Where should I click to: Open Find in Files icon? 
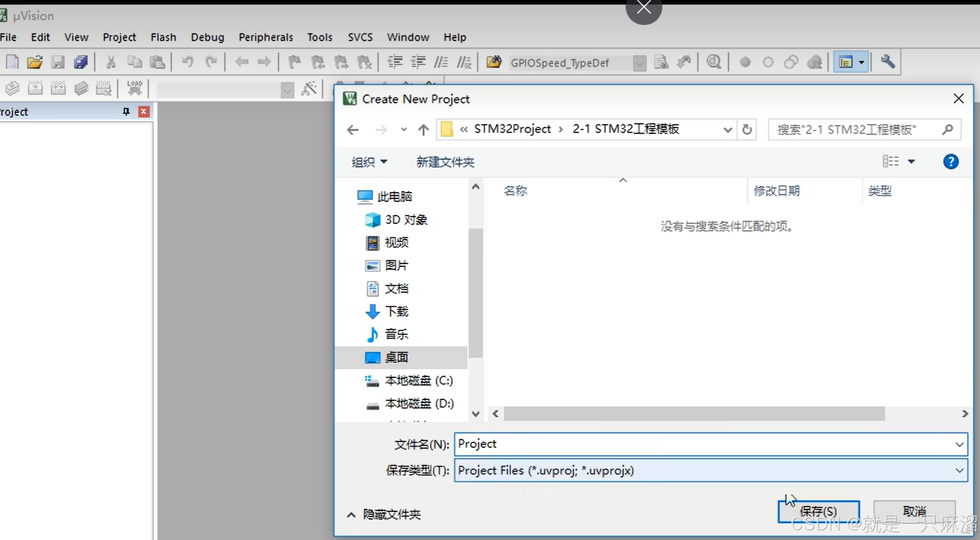click(x=494, y=62)
